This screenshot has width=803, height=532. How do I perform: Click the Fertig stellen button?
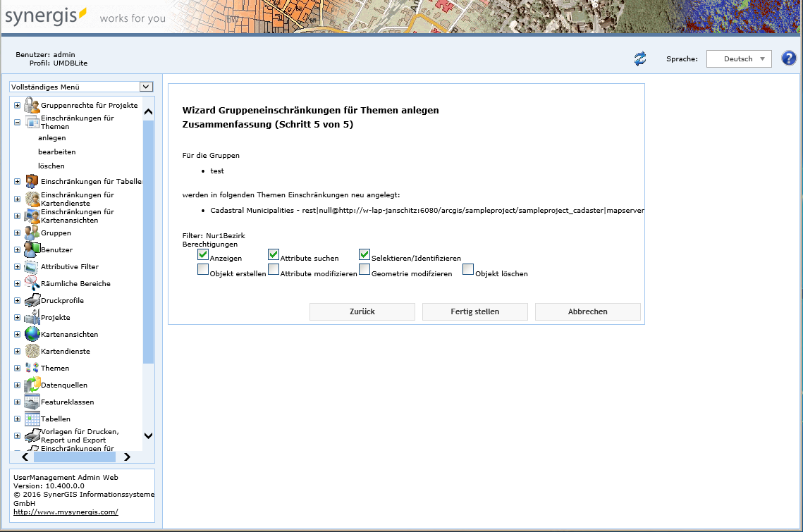point(474,311)
